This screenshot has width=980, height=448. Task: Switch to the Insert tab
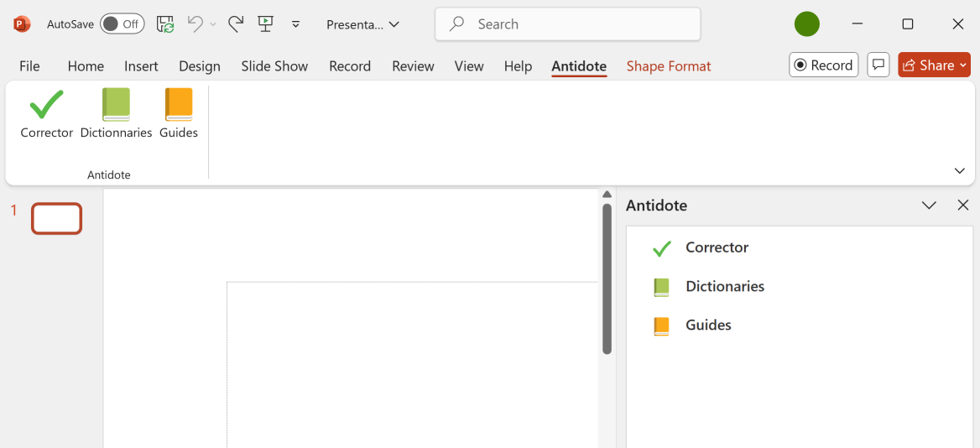point(141,66)
